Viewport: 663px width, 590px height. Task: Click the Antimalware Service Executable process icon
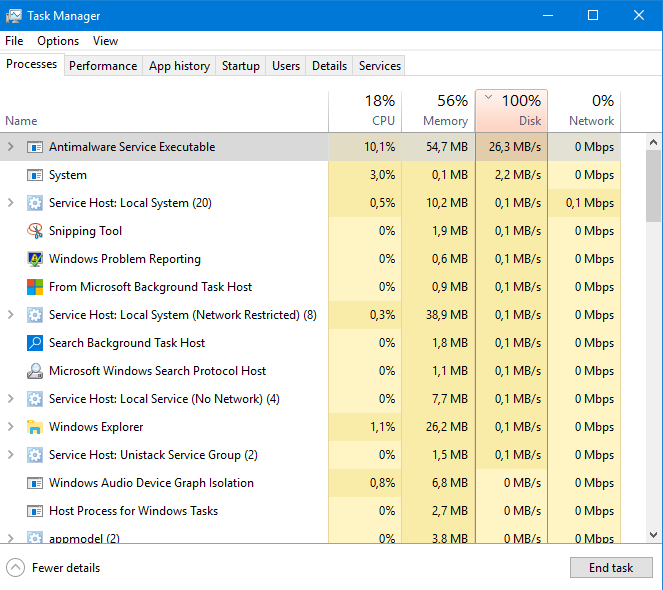pos(35,147)
